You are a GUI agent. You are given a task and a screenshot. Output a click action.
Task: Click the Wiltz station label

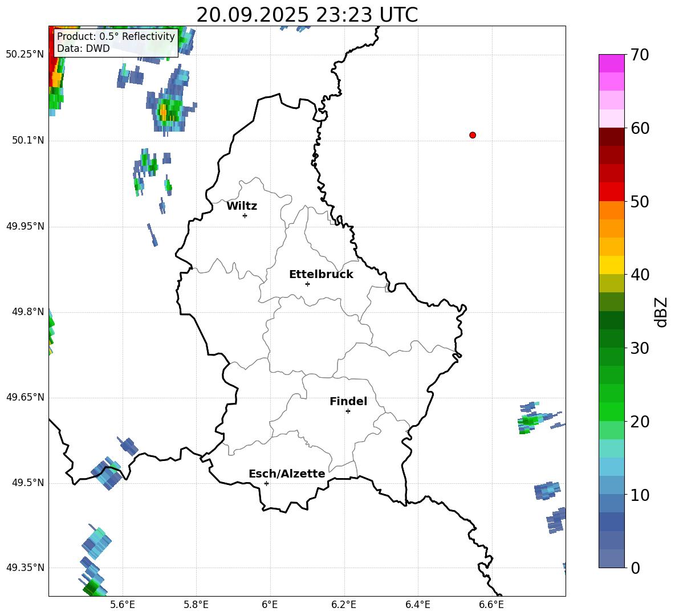point(242,206)
